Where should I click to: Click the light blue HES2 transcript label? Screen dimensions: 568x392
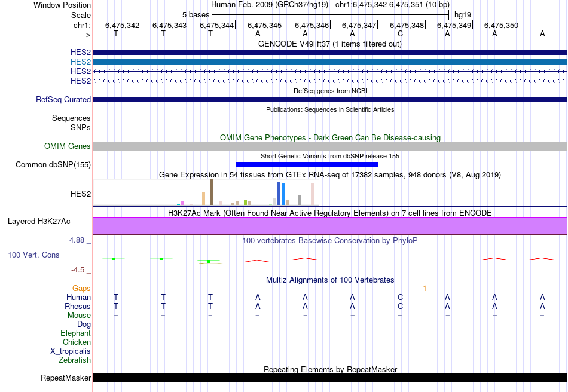81,62
